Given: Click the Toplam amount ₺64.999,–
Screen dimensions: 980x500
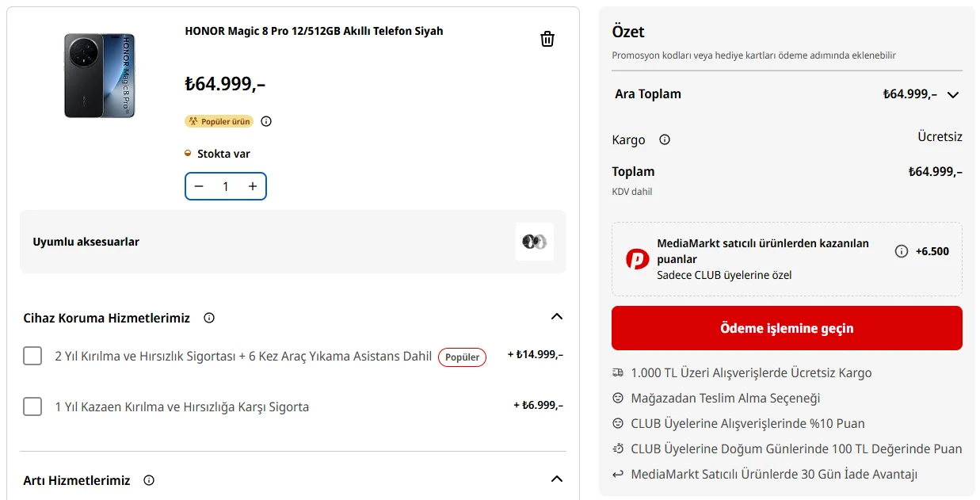Looking at the screenshot, I should 936,172.
